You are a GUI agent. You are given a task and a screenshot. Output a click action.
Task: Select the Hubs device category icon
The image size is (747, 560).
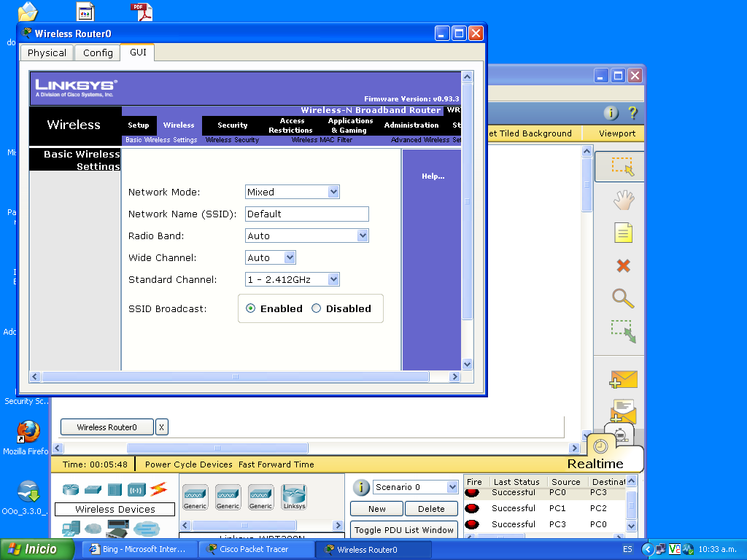point(115,489)
